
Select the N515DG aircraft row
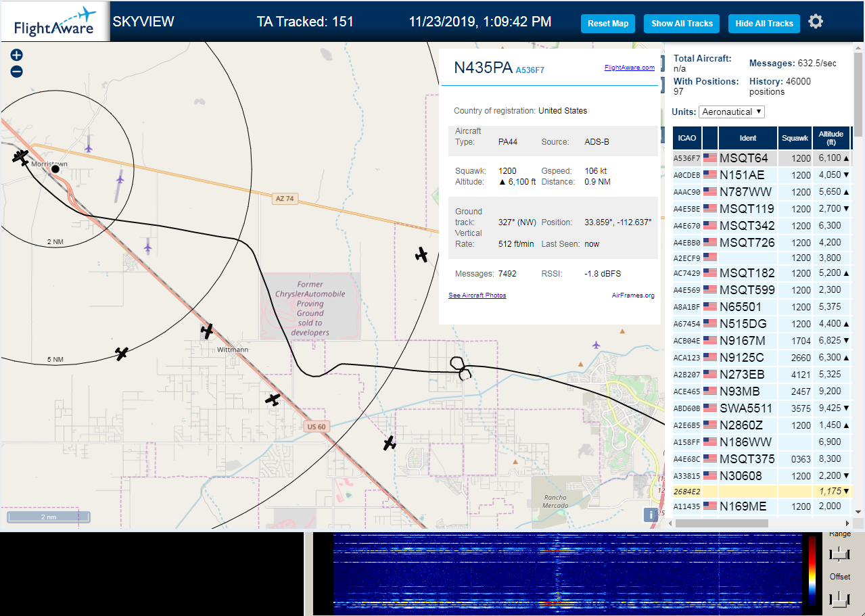[x=762, y=324]
